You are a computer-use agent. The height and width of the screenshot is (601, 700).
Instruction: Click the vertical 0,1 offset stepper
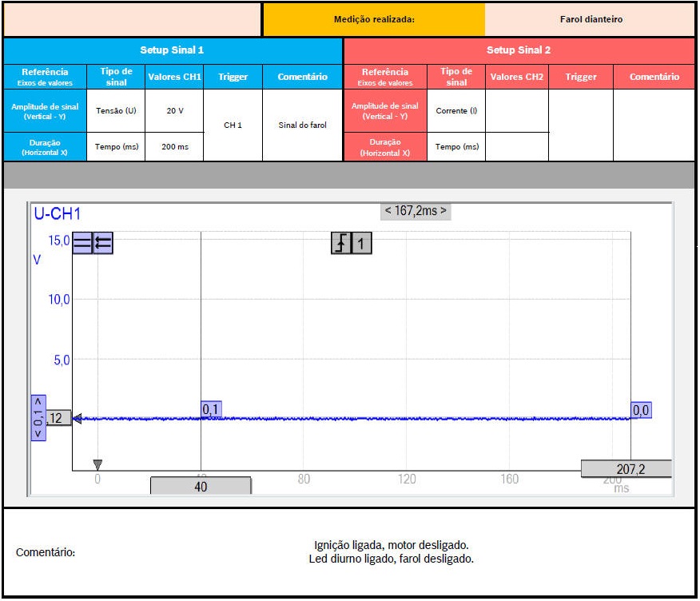pos(38,417)
